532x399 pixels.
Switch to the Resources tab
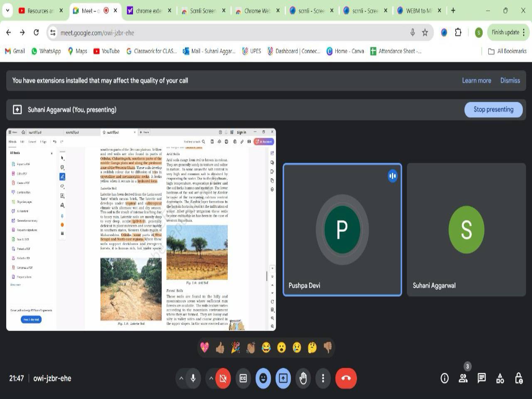pyautogui.click(x=41, y=11)
